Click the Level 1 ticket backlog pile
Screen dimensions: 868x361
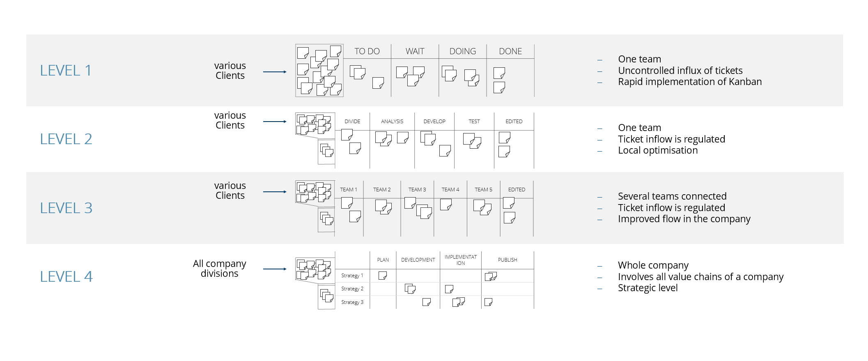pos(319,70)
